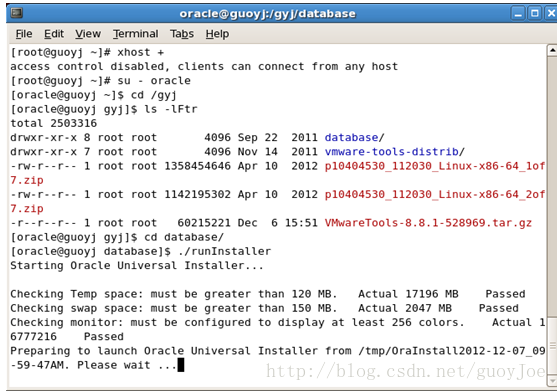557x391 pixels.
Task: Click the vertical scrollbar thumb grip
Action: click(552, 346)
